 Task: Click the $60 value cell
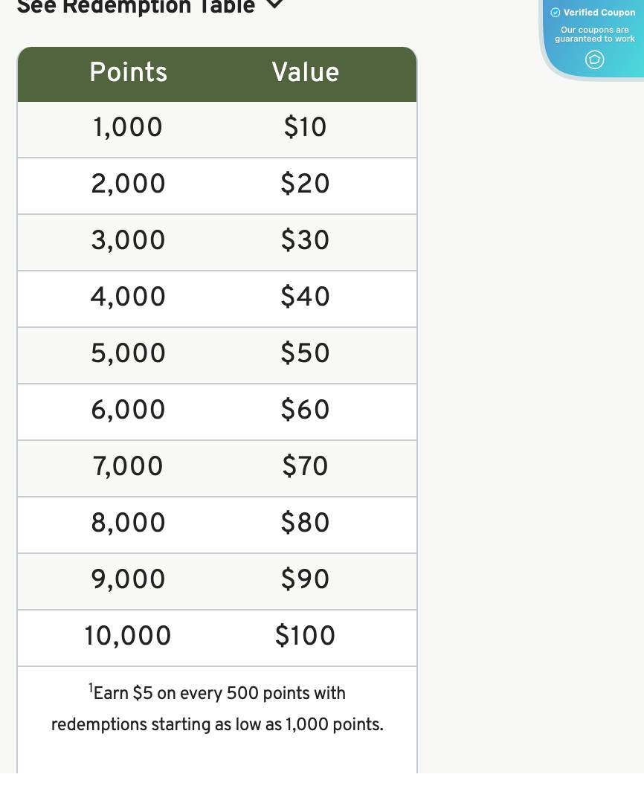306,410
